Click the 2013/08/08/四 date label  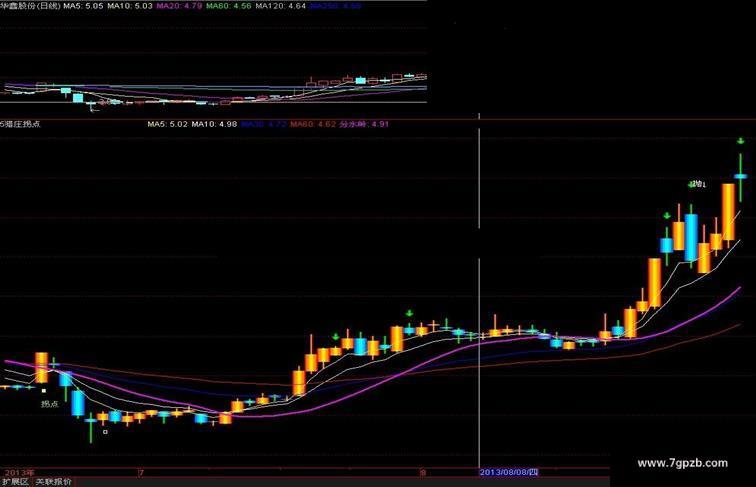point(509,472)
